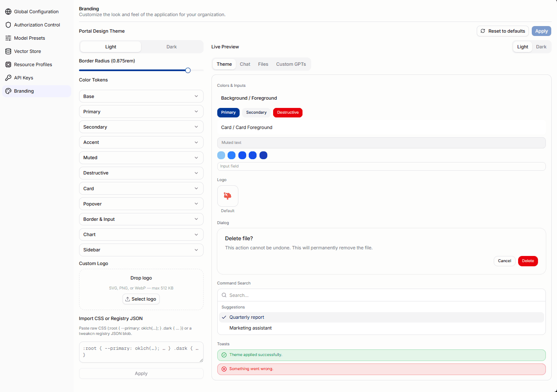Set Live Preview mode to Dark
The height and width of the screenshot is (392, 557).
click(x=541, y=47)
